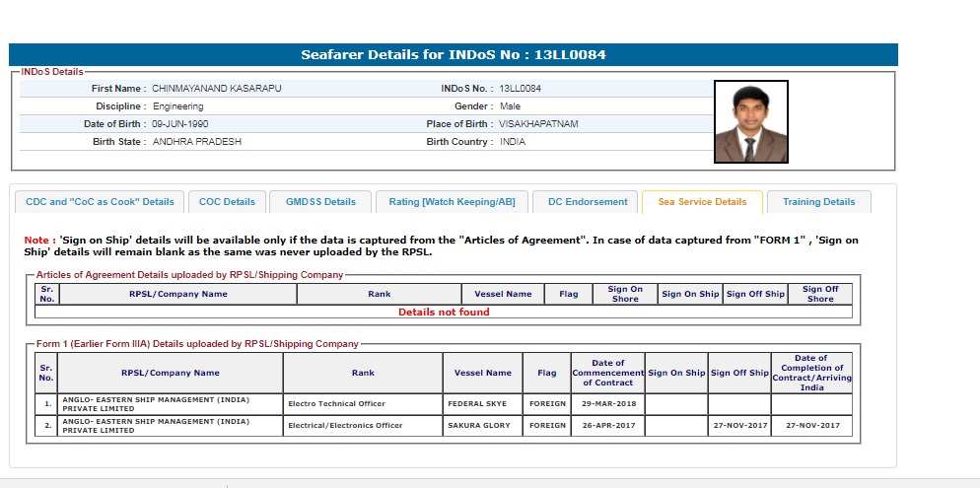Click the 29-MAR-2018 commencement date cell
The image size is (980, 488).
click(x=607, y=404)
